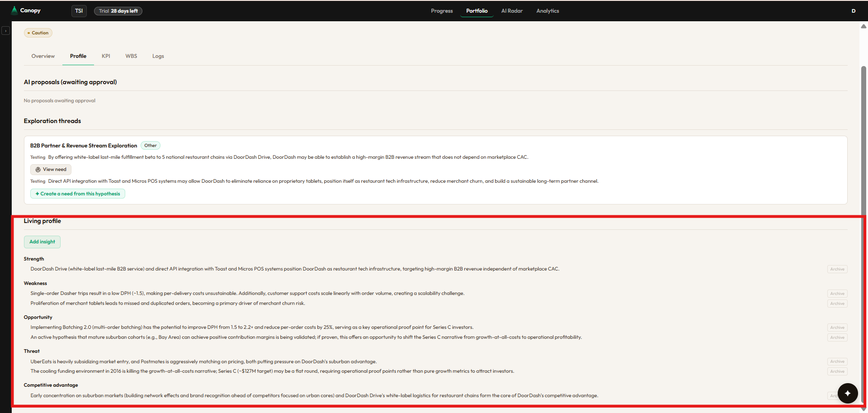The height and width of the screenshot is (413, 868).
Task: Open the floating AI sparkle assistant button
Action: (848, 393)
